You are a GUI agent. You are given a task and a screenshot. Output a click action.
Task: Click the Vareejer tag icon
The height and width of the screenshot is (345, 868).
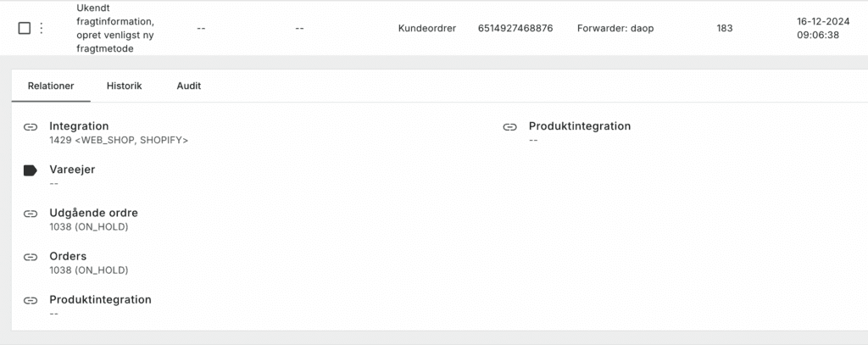point(31,170)
